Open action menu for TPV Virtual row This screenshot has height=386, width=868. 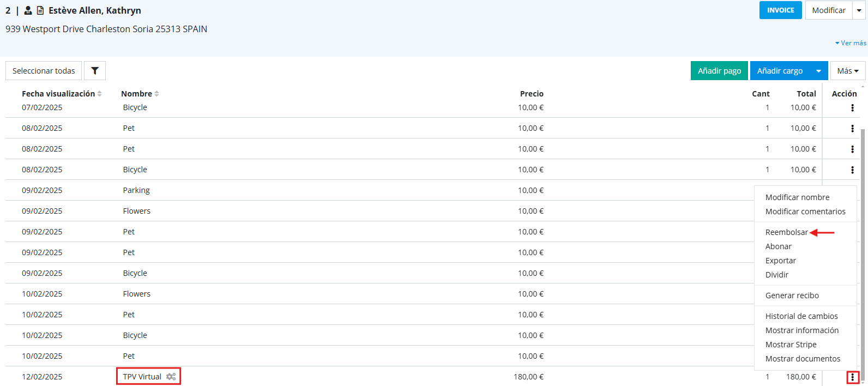[852, 377]
